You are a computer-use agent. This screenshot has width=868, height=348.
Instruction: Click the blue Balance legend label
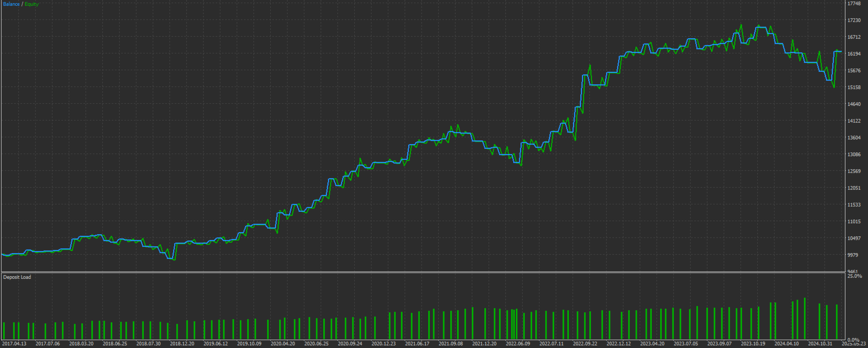tap(12, 4)
